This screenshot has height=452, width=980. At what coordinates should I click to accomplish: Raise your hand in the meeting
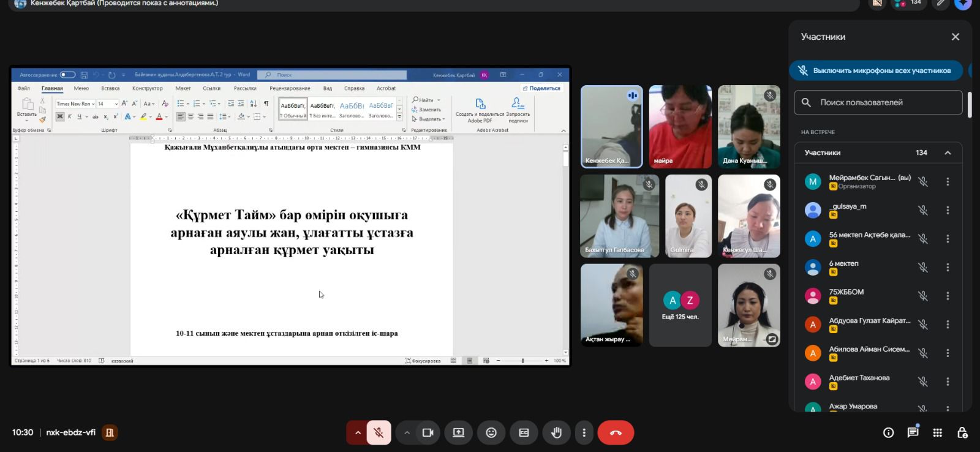tap(556, 433)
